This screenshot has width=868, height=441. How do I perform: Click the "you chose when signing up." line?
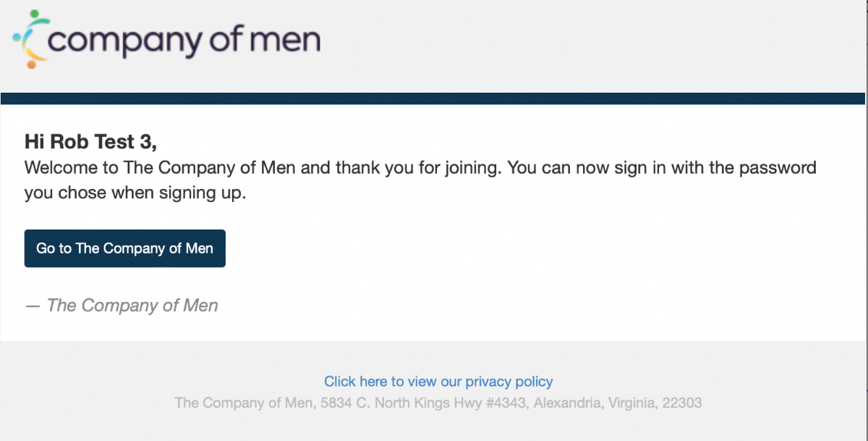[135, 194]
